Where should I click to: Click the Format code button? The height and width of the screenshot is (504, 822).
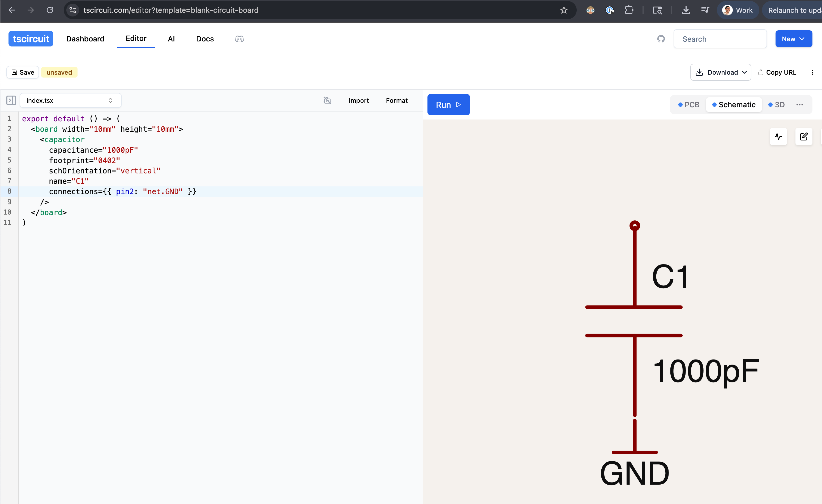pyautogui.click(x=396, y=100)
